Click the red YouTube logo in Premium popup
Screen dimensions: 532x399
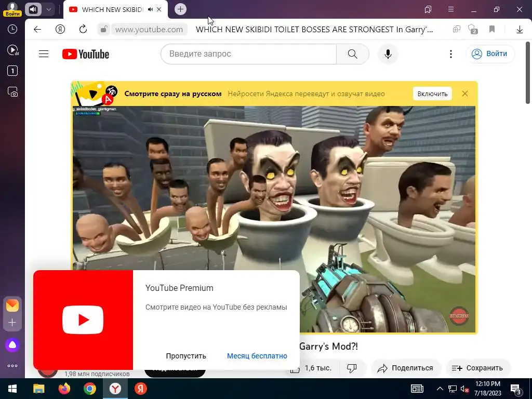(x=83, y=320)
